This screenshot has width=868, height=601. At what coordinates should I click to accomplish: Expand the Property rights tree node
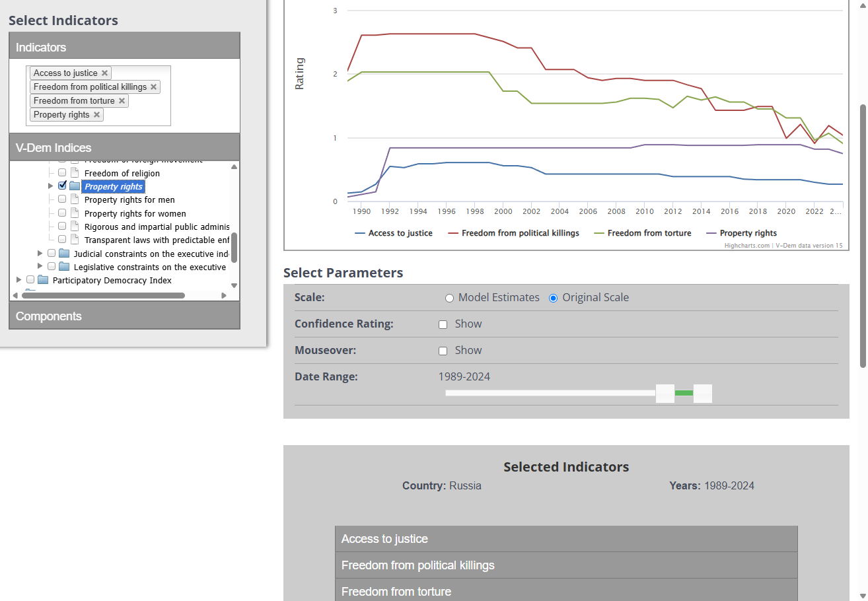coord(51,186)
